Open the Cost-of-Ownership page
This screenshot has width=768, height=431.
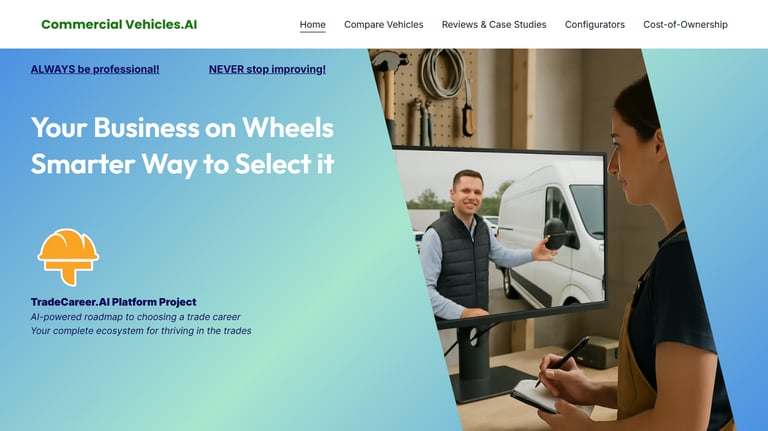click(685, 24)
